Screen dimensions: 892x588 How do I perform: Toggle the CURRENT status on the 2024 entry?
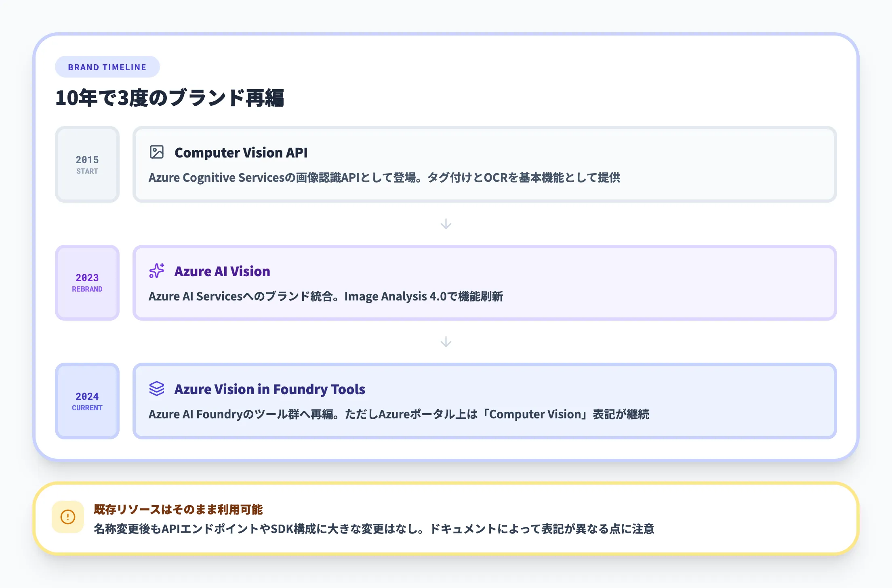(x=87, y=408)
